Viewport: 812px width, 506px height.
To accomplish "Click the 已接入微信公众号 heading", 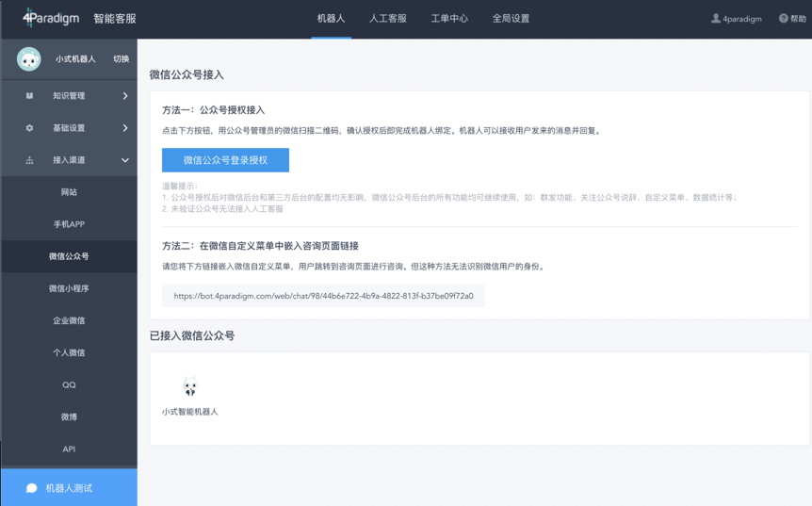I will pyautogui.click(x=192, y=335).
